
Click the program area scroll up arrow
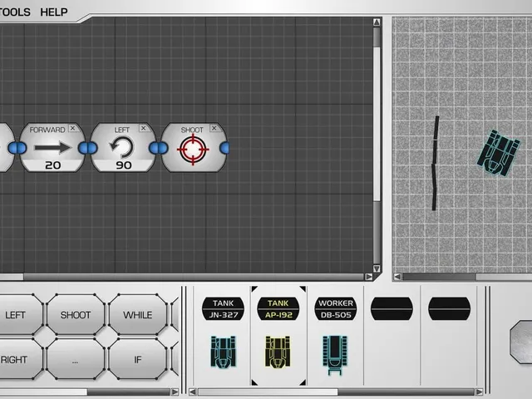pos(377,22)
